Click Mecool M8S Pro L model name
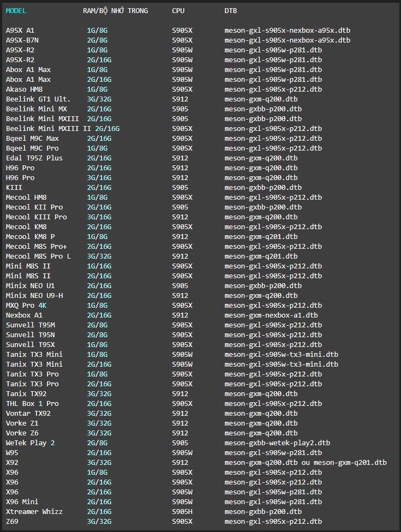 [38, 256]
